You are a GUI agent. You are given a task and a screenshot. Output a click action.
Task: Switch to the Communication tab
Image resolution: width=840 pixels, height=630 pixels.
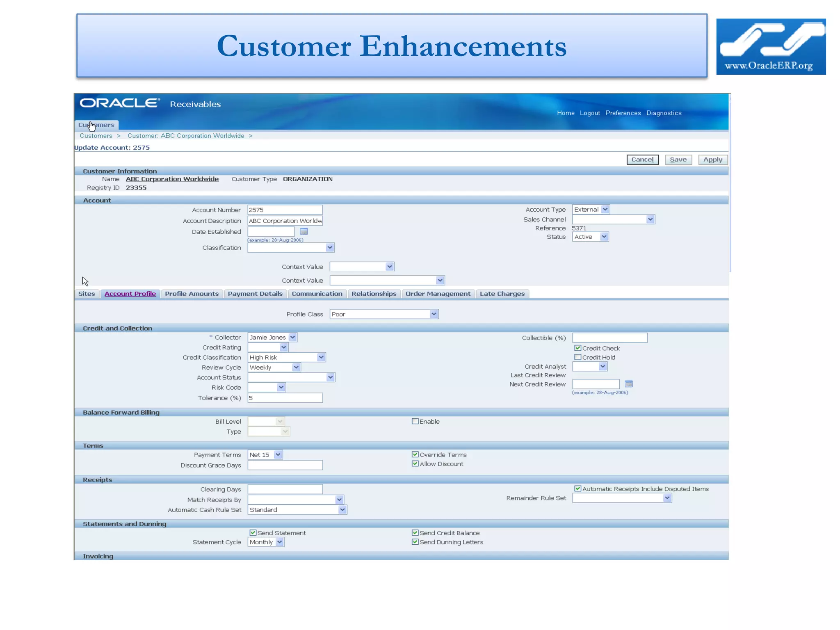coord(317,294)
